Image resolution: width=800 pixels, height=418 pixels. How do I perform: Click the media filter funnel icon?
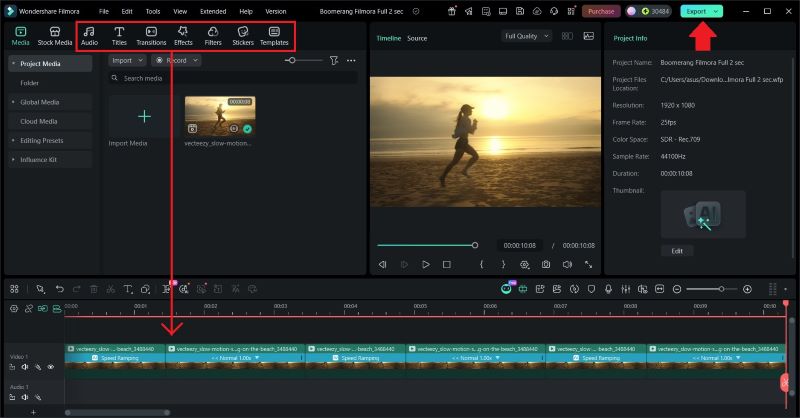click(334, 60)
